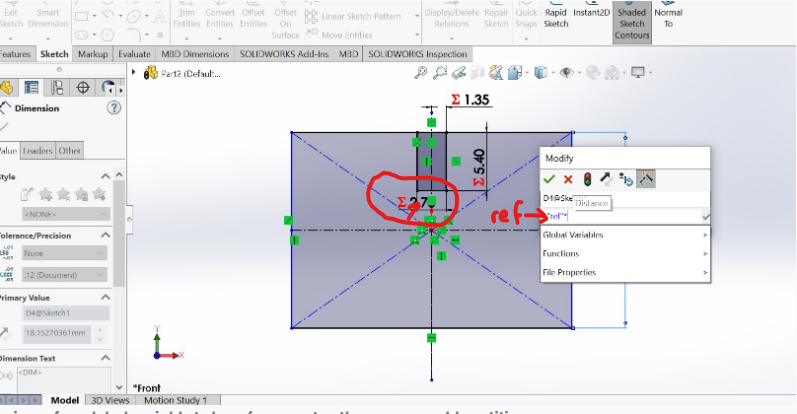Screen dimensions: 797x414
Task: Open Functions submenu
Action: click(x=625, y=253)
